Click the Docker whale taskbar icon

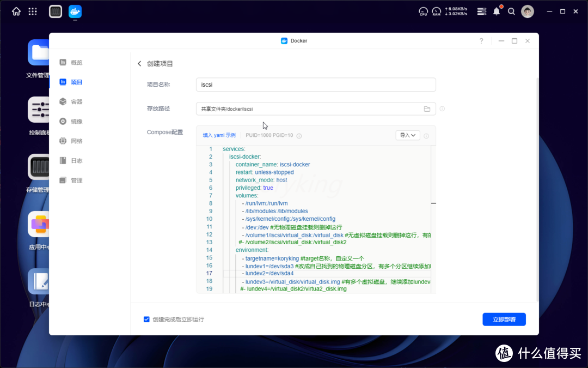point(75,11)
